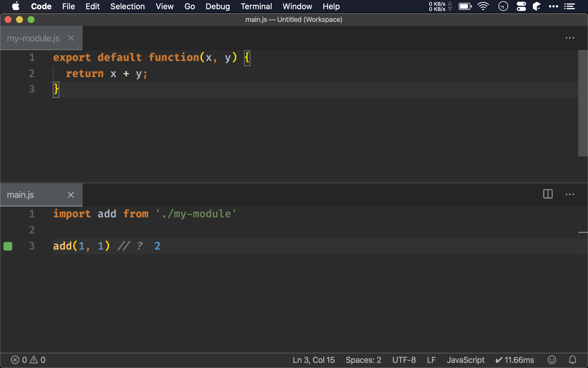The image size is (588, 368).
Task: Select the LF end-of-line sequence indicator
Action: click(x=431, y=360)
